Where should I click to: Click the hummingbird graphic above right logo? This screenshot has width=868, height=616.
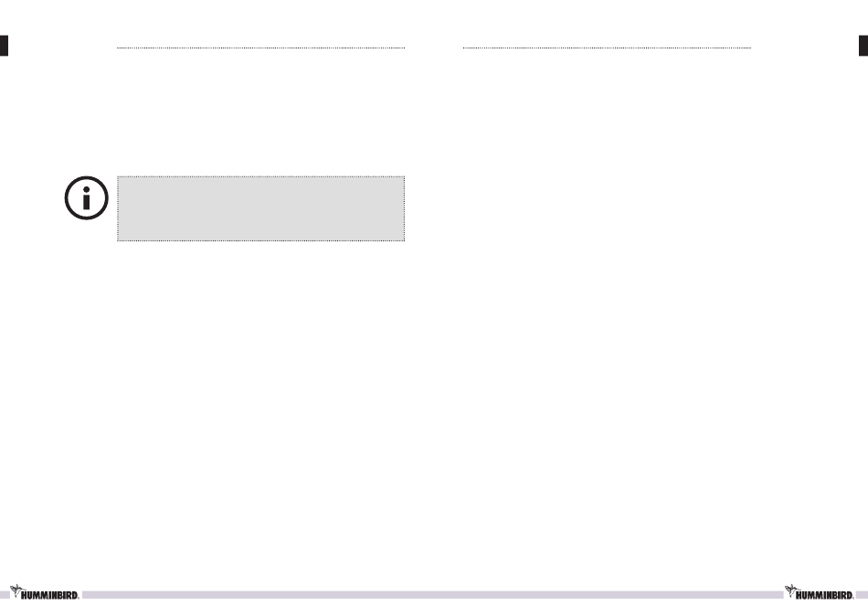click(x=790, y=589)
